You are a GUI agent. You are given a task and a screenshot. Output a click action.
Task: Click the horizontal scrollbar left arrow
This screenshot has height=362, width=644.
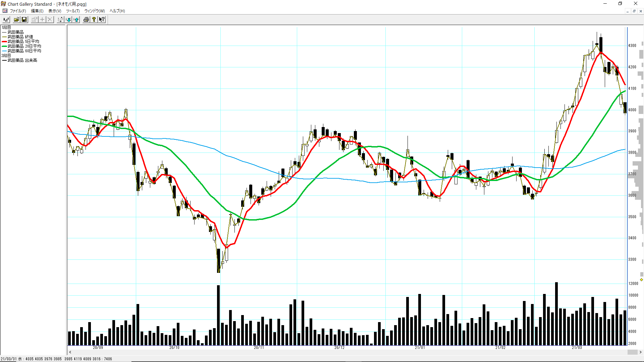click(x=70, y=352)
